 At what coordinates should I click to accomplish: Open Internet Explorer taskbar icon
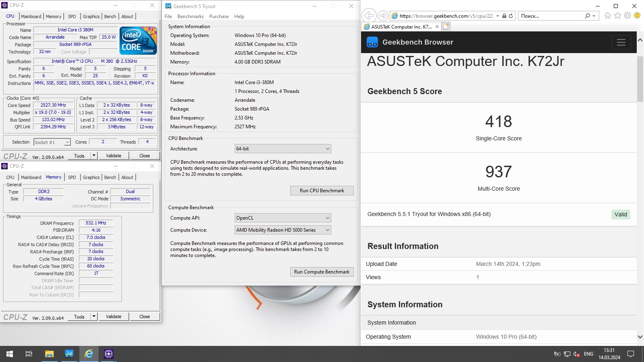pos(89,354)
